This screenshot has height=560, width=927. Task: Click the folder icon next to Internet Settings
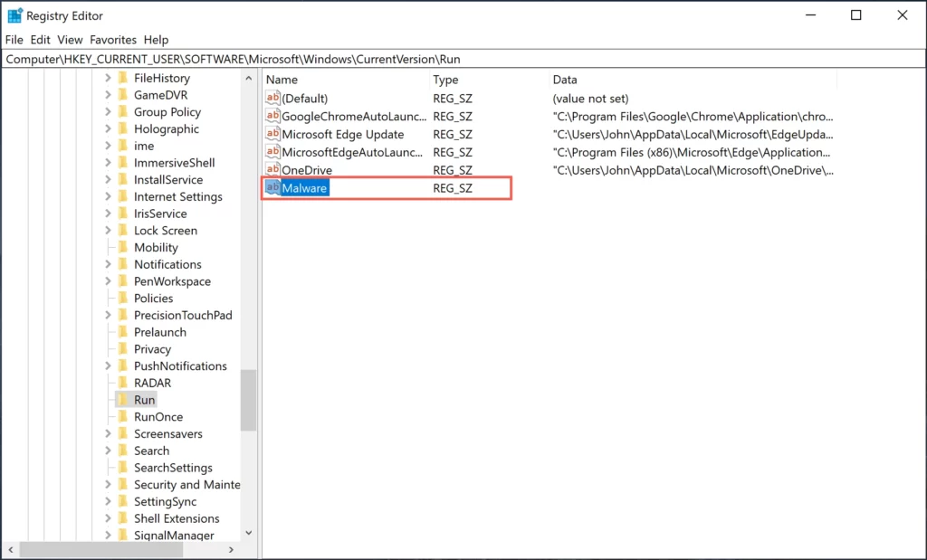(x=124, y=196)
